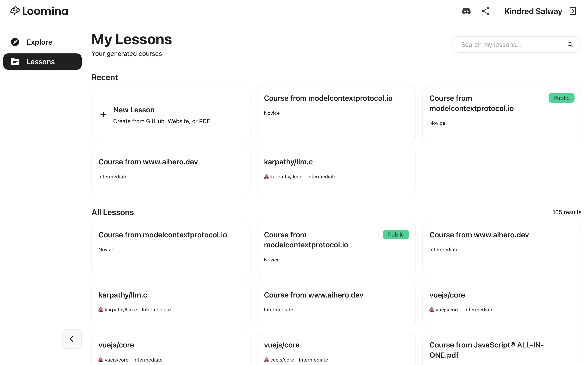Click the logout icon beside Kindred Salway
Screen dimensions: 588x365
pyautogui.click(x=573, y=11)
